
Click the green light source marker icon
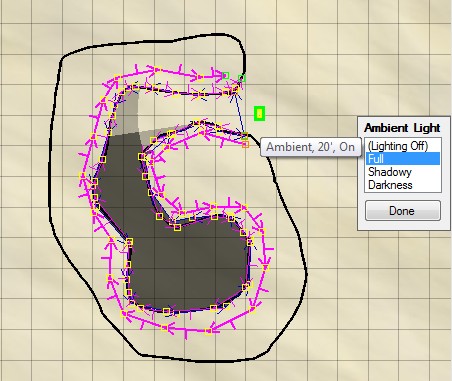[259, 114]
